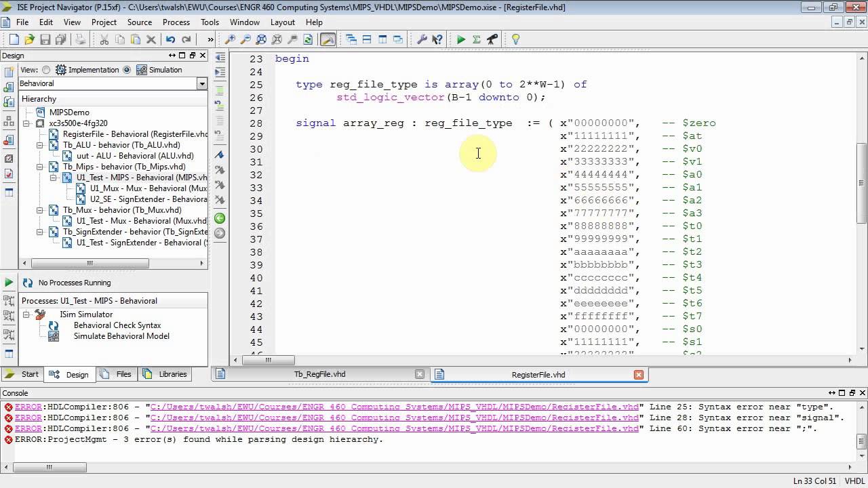The height and width of the screenshot is (488, 868).
Task: Click the green back arrow in editor sidebar
Action: (220, 218)
